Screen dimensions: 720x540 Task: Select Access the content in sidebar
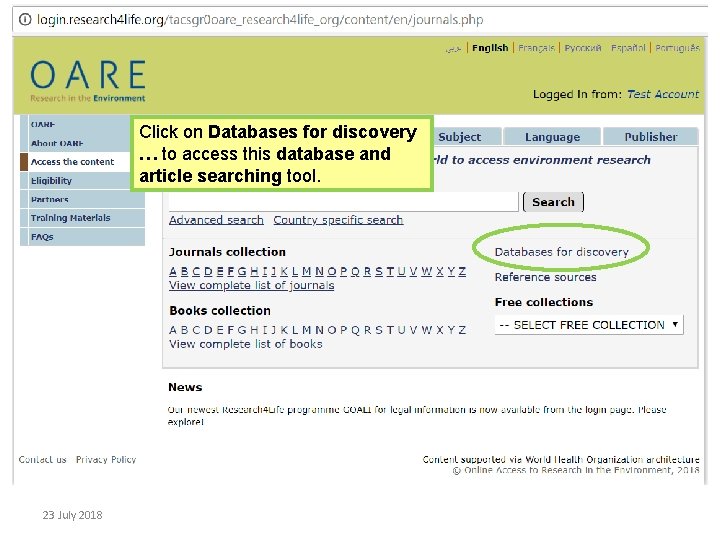(72, 162)
